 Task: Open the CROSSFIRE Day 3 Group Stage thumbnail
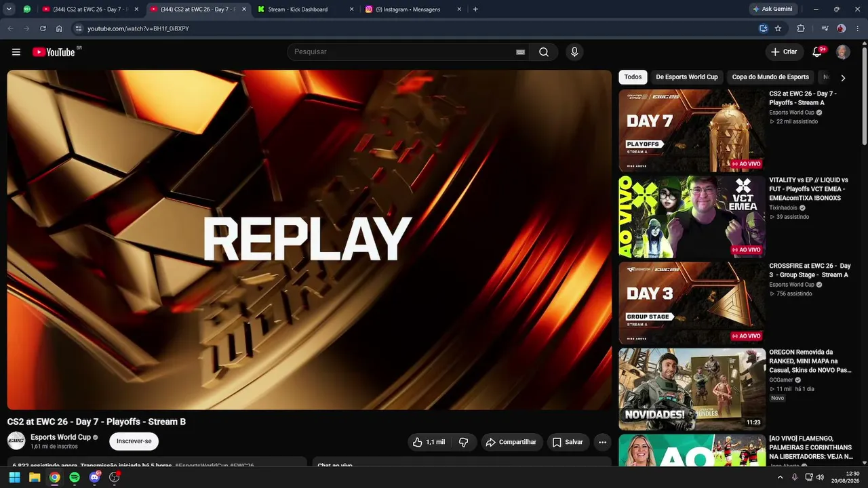pyautogui.click(x=692, y=303)
